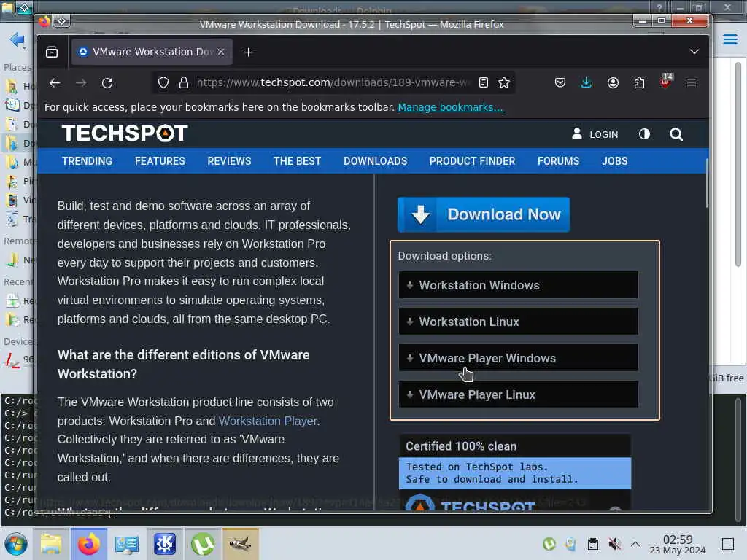Toggle TechSpot dark mode contrast icon
This screenshot has width=747, height=560.
click(x=644, y=134)
